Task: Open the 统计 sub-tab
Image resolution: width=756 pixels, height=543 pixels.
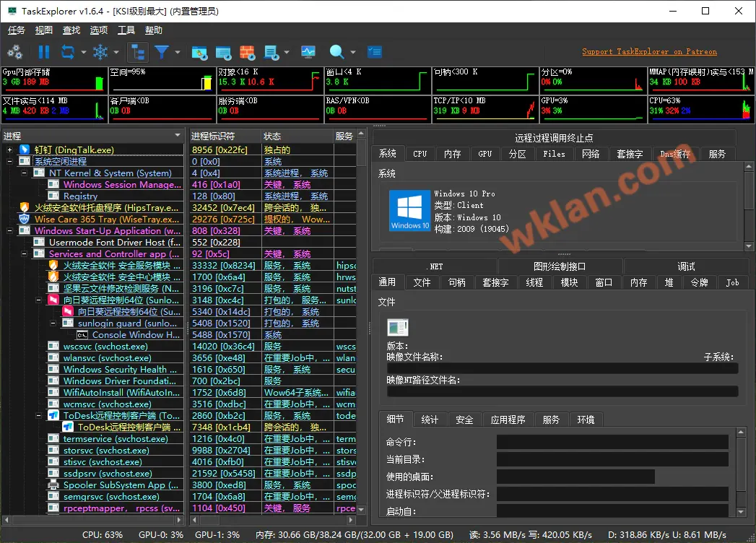Action: [430, 420]
